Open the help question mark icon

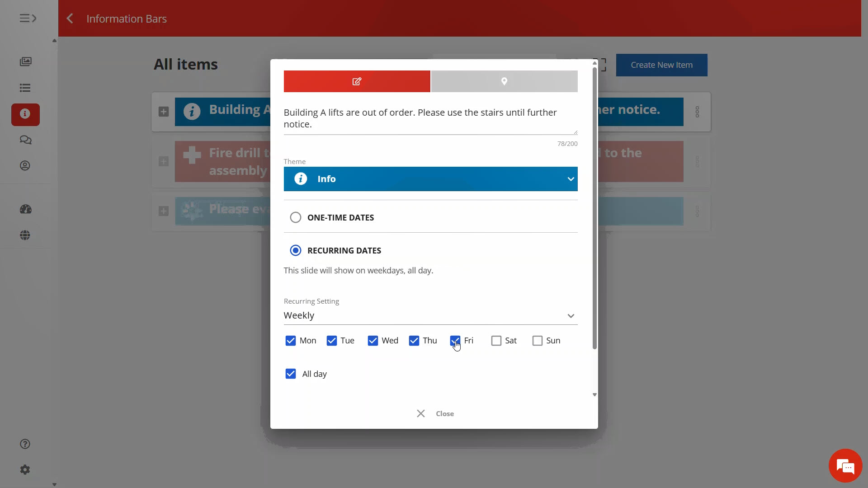tap(25, 444)
